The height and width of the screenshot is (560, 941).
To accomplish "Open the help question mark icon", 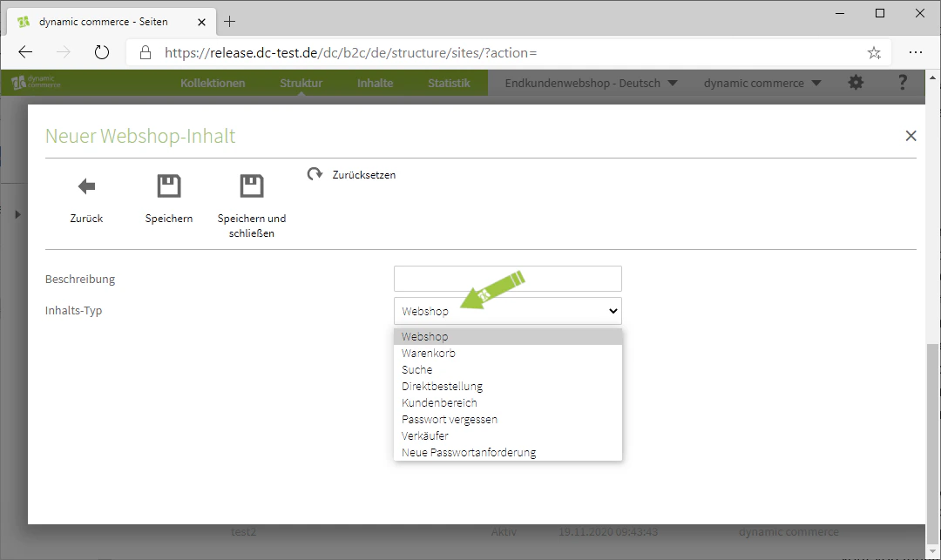I will pos(902,83).
